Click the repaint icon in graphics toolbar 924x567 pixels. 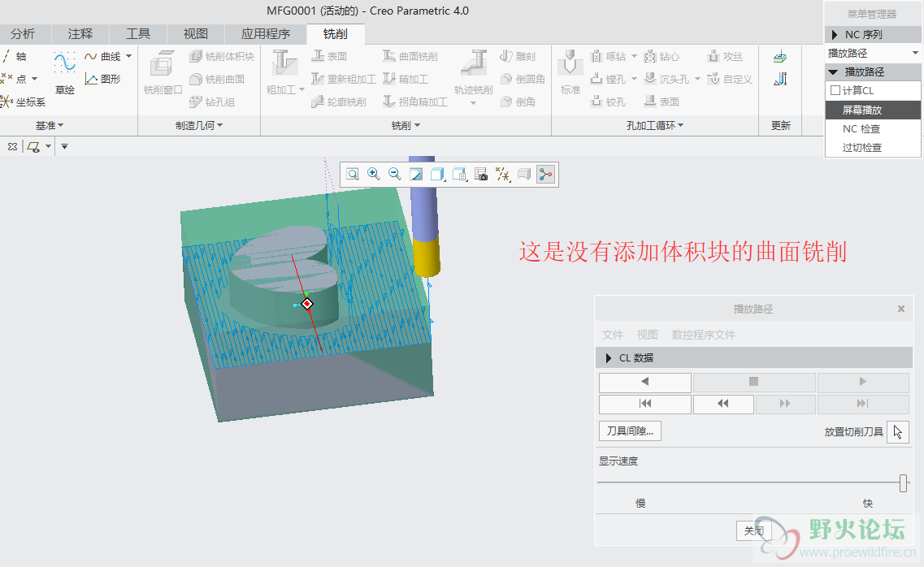(x=416, y=175)
